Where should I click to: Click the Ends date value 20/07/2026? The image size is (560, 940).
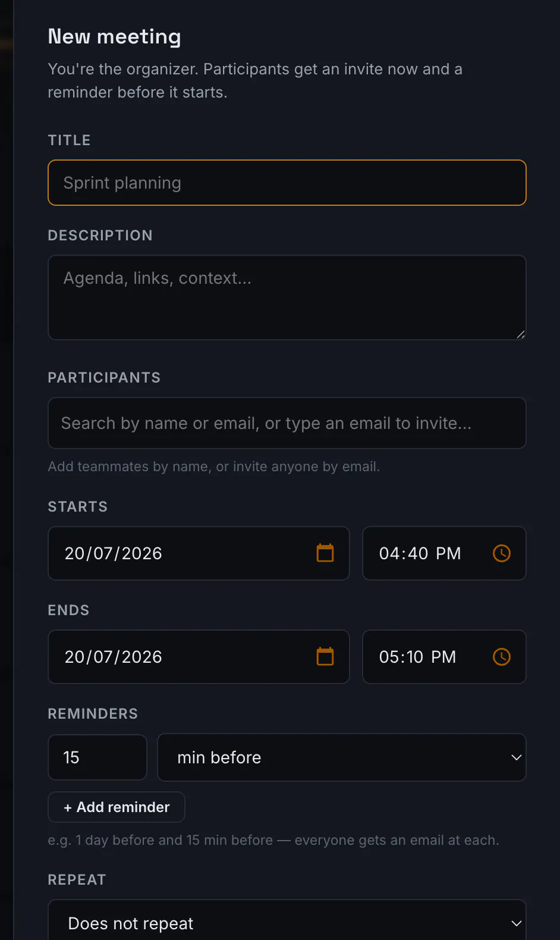[114, 657]
